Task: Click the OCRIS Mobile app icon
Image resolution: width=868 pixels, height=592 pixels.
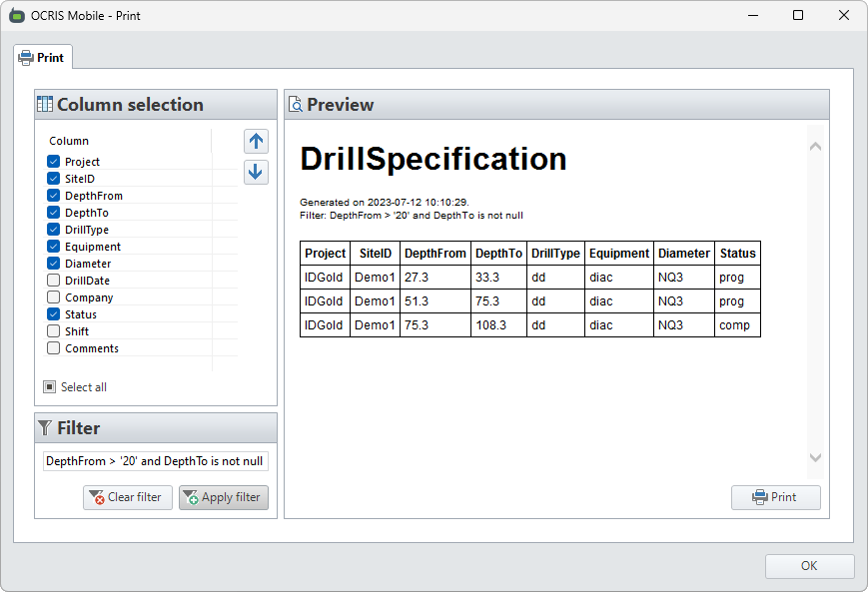Action: tap(17, 16)
